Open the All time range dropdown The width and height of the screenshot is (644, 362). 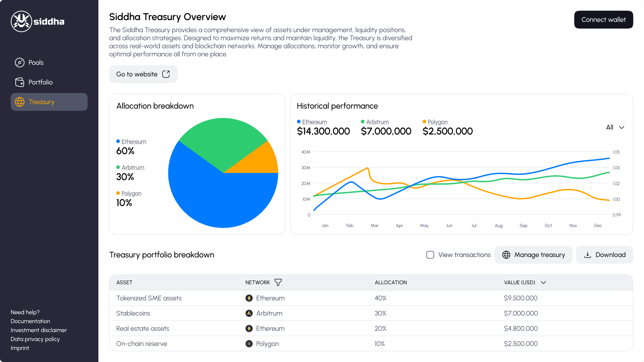[x=615, y=127]
